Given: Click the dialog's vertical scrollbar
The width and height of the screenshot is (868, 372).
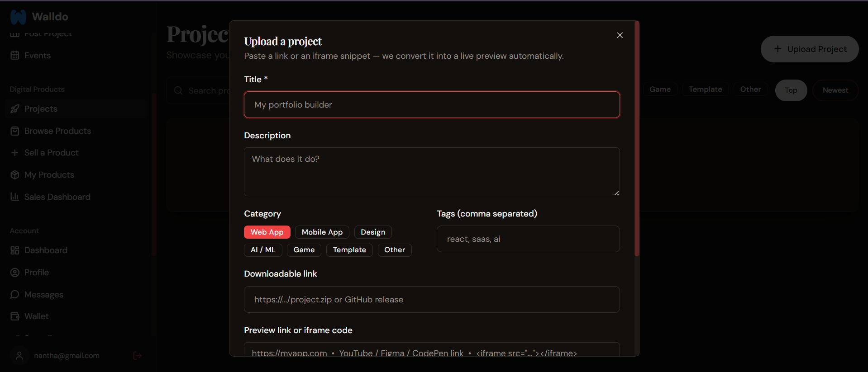Looking at the screenshot, I should 637,138.
